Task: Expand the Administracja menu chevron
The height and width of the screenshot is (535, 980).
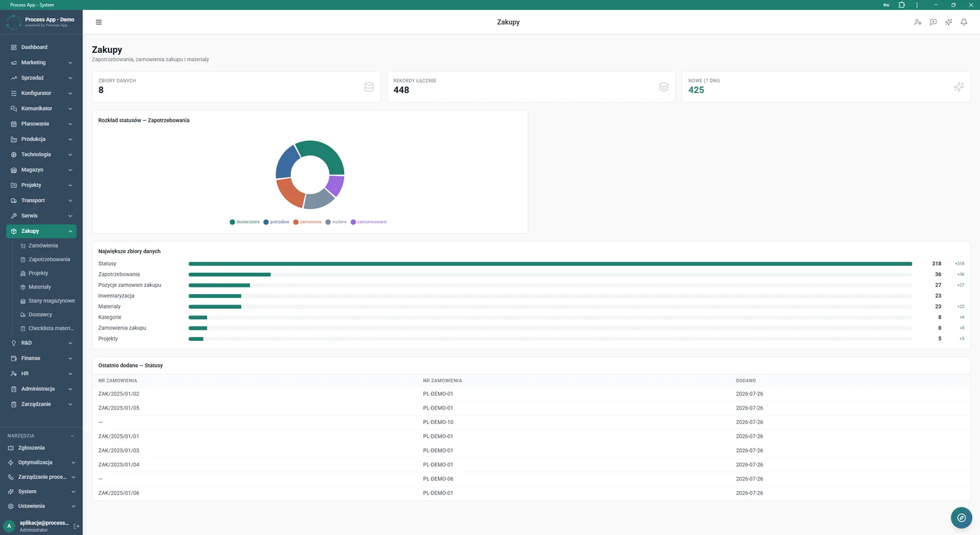Action: pos(70,389)
